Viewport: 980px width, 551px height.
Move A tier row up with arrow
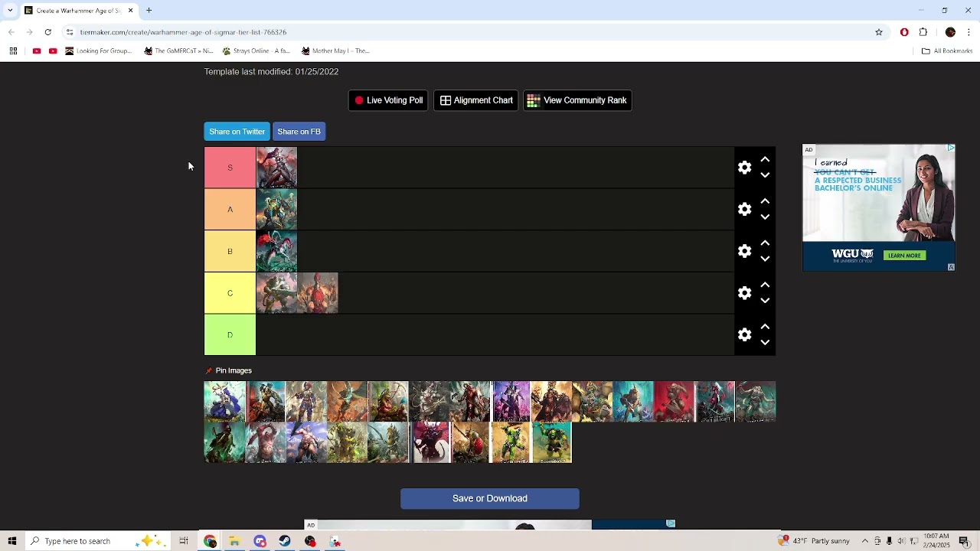(765, 201)
